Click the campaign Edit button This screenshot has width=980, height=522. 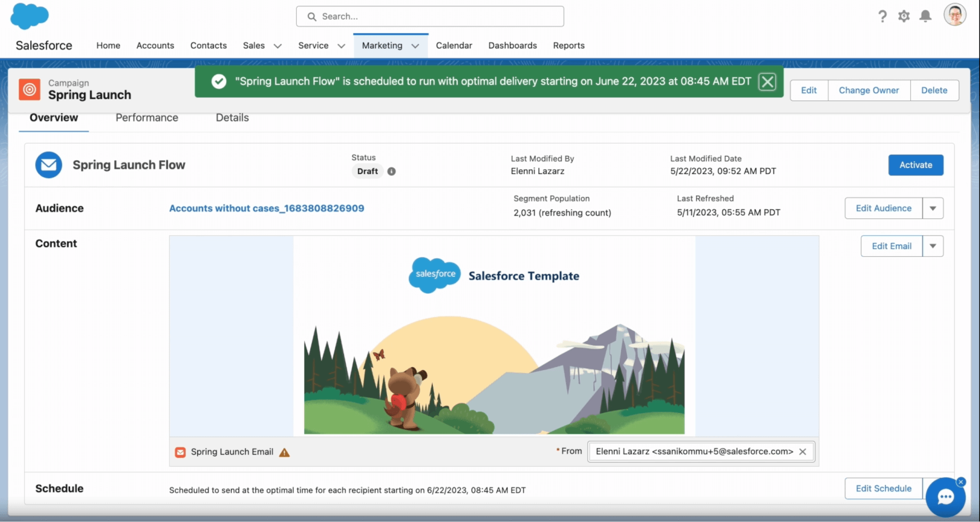coord(808,90)
